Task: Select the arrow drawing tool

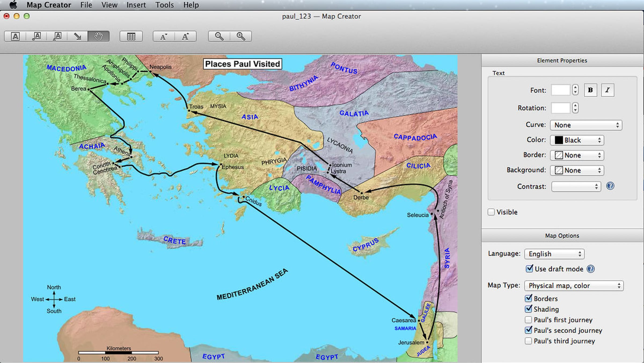Action: [x=78, y=36]
